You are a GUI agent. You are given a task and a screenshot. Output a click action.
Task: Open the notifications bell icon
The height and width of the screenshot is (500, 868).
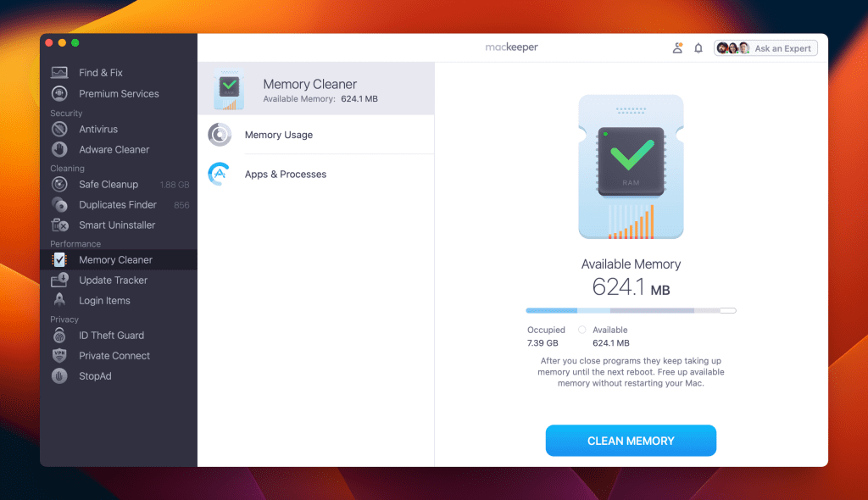698,48
